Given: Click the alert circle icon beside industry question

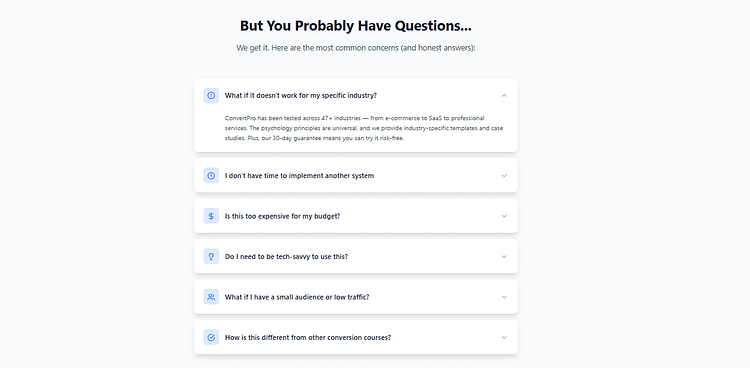Looking at the screenshot, I should (x=211, y=95).
